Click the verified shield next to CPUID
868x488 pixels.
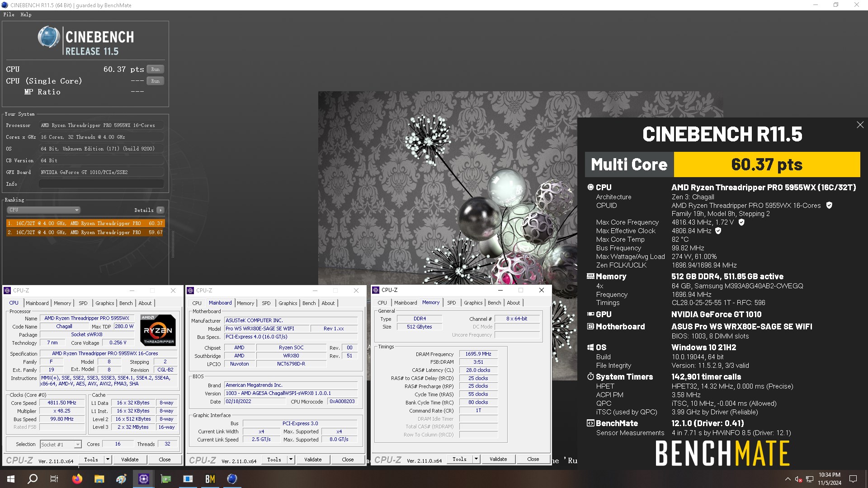click(829, 205)
